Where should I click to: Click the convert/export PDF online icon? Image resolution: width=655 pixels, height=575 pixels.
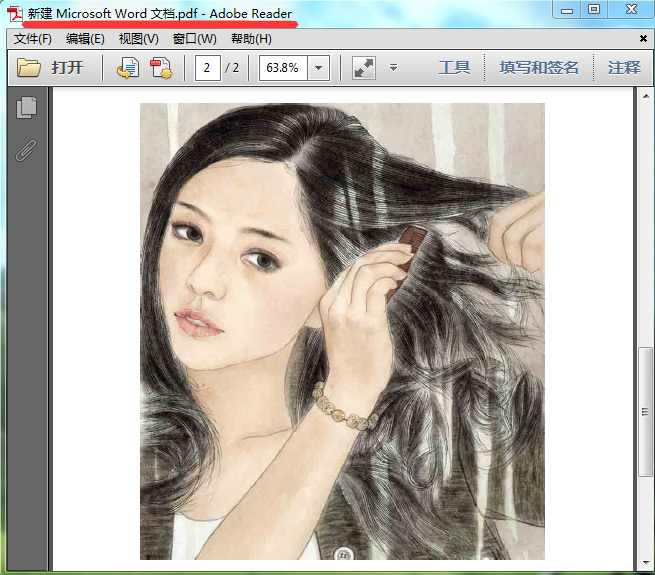point(128,68)
